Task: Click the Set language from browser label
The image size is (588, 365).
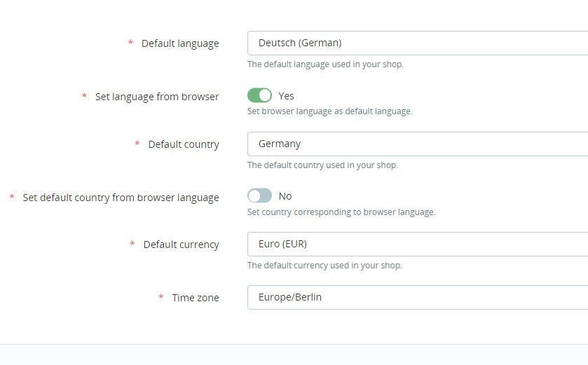Action: (157, 97)
